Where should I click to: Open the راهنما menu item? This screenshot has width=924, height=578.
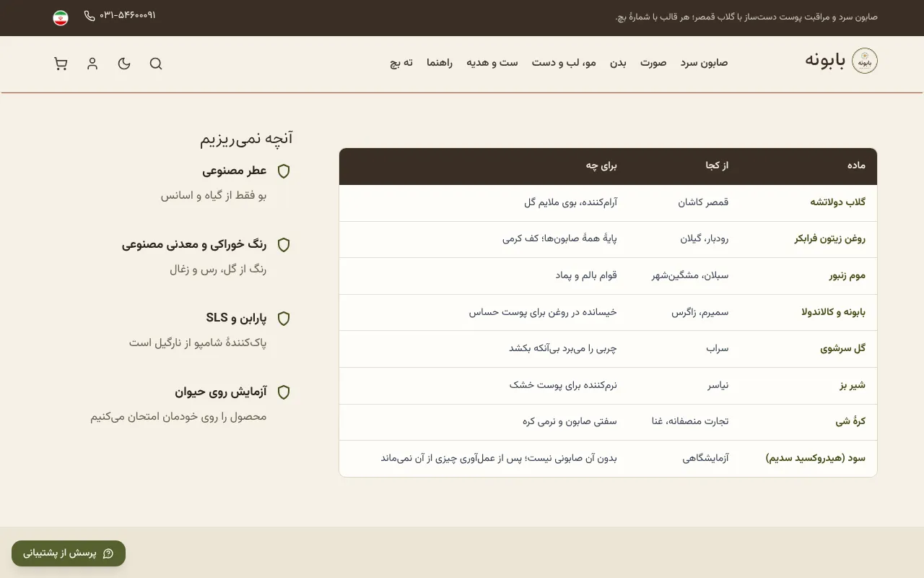(439, 63)
